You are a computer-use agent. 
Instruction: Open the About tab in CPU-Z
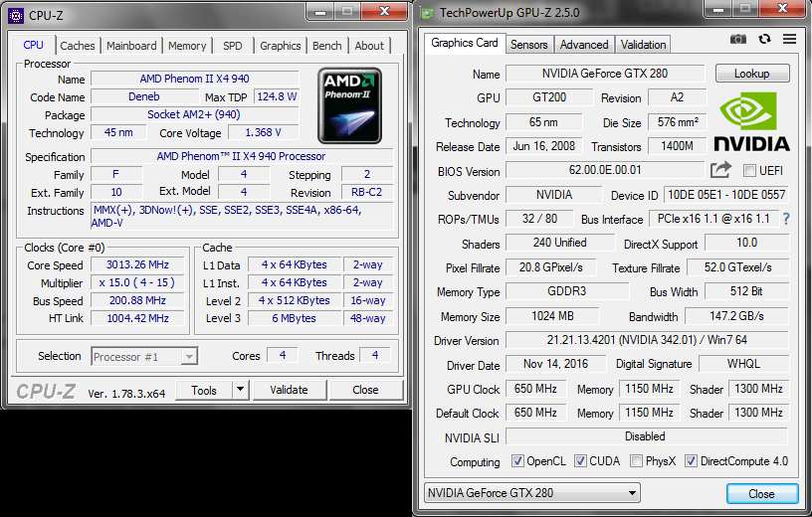(369, 46)
